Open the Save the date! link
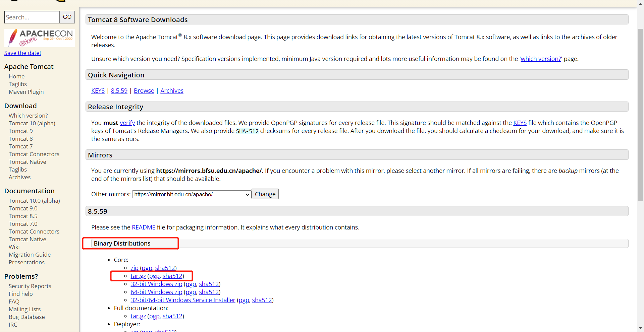Viewport: 644px width, 332px height. 22,53
